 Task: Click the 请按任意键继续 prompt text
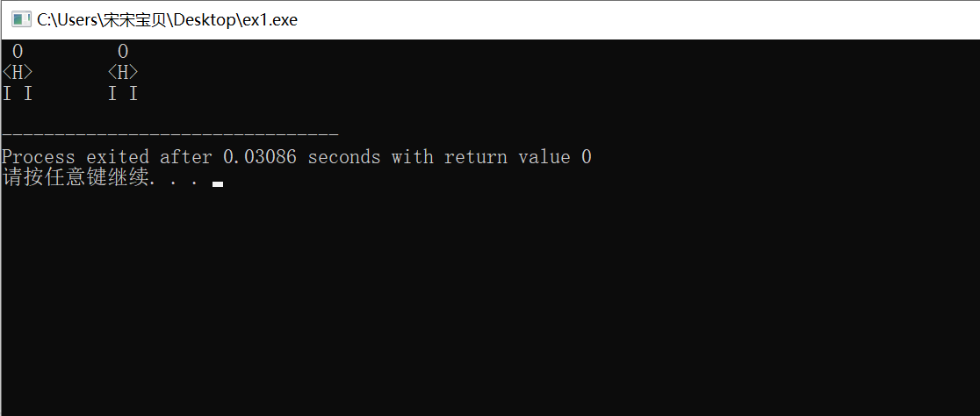(x=75, y=178)
